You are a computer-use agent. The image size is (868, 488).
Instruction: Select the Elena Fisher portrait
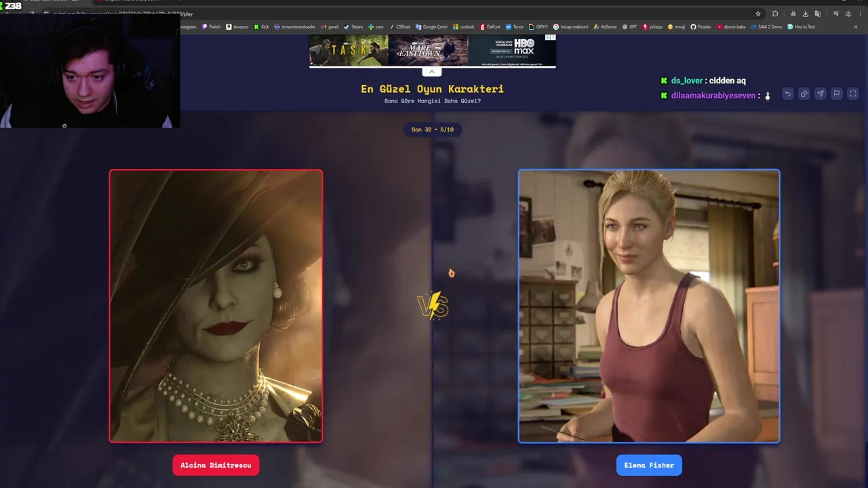click(649, 306)
